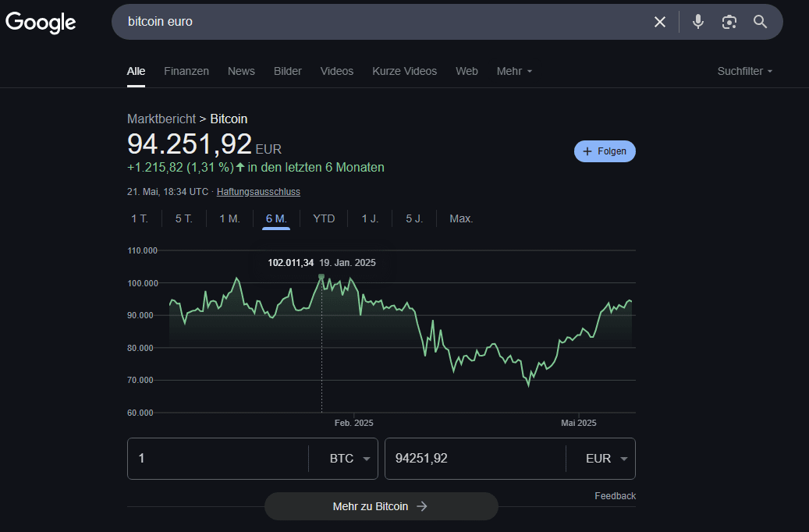The height and width of the screenshot is (532, 809).
Task: Switch chart to YTD range
Action: click(324, 218)
